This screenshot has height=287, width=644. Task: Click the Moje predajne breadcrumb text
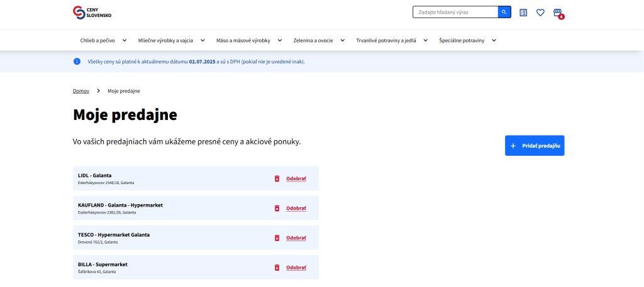[x=124, y=91]
